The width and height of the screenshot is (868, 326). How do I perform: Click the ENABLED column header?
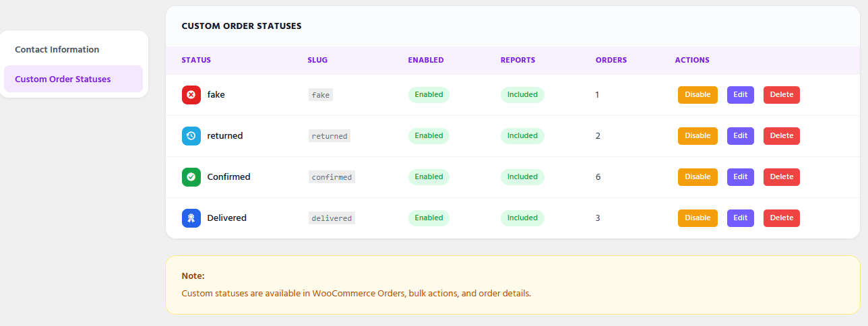click(x=426, y=60)
